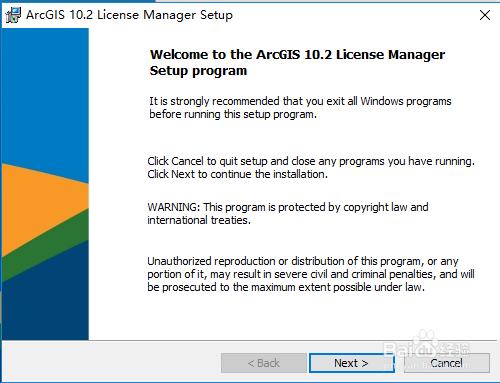This screenshot has height=383, width=500.
Task: Click the separator line above the buttons
Action: coord(249,340)
